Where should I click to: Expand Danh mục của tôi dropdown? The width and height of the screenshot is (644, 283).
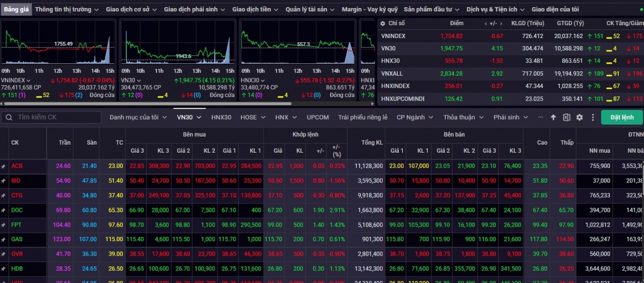click(138, 117)
